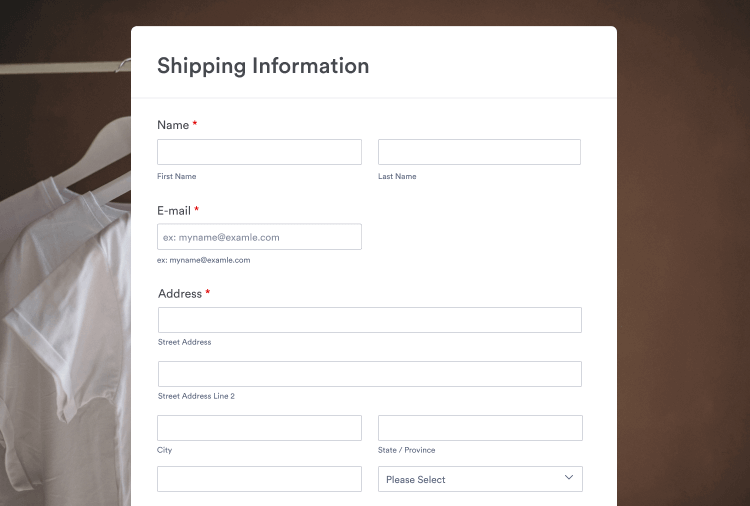
Task: Click the chevron arrow in country dropdown
Action: [x=569, y=478]
